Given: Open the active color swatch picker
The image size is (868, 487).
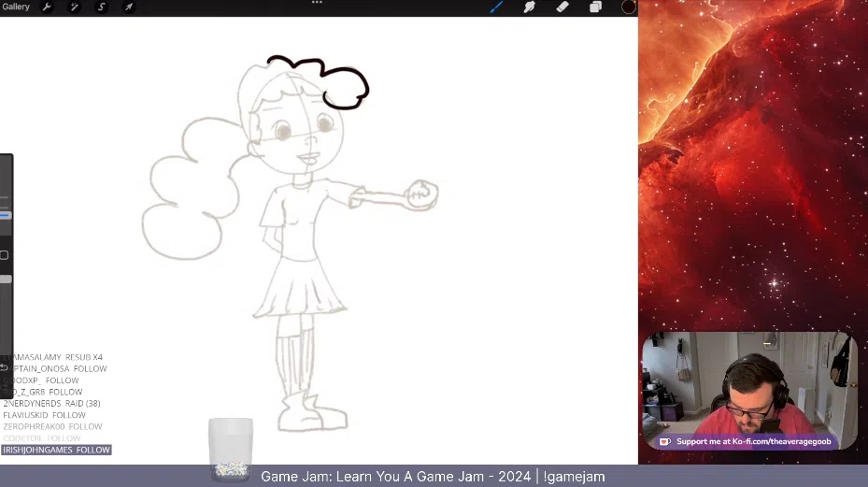Looking at the screenshot, I should coord(628,7).
